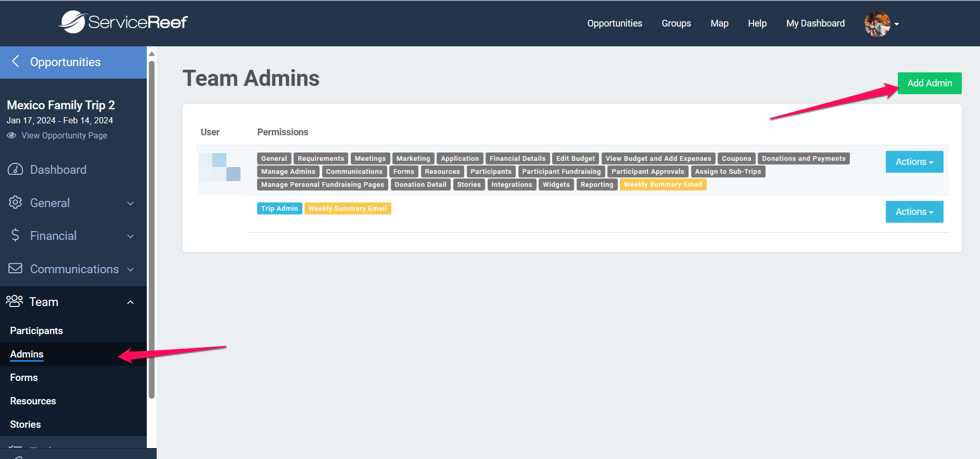Click Weekly Summary Email tag in Trip Admin row
The height and width of the screenshot is (459, 980).
[348, 209]
